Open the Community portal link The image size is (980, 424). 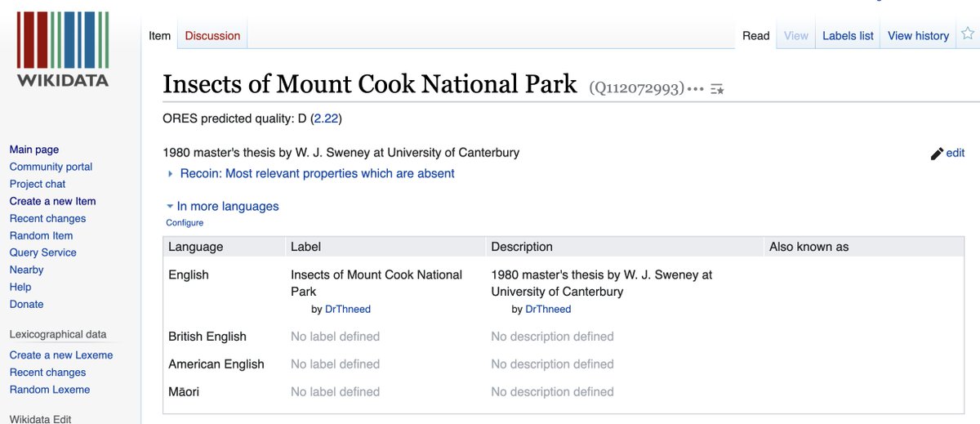pos(51,167)
